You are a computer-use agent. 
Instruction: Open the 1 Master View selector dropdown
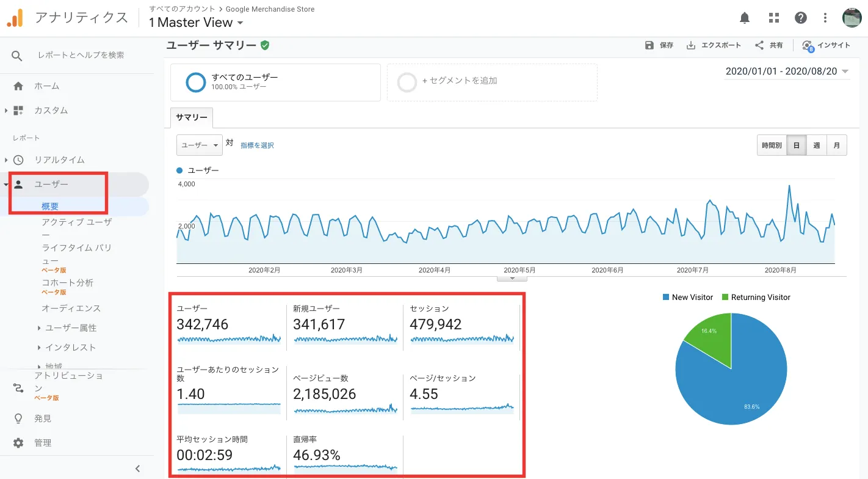click(197, 23)
